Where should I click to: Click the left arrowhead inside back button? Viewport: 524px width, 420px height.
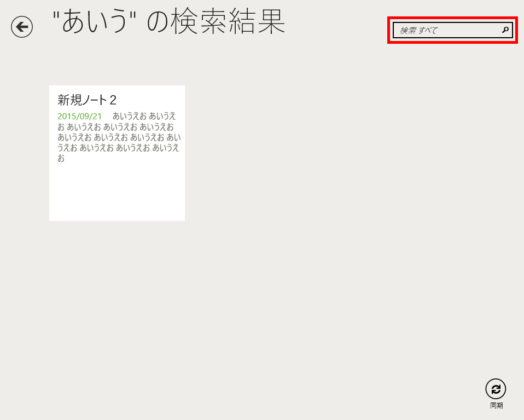click(x=19, y=27)
